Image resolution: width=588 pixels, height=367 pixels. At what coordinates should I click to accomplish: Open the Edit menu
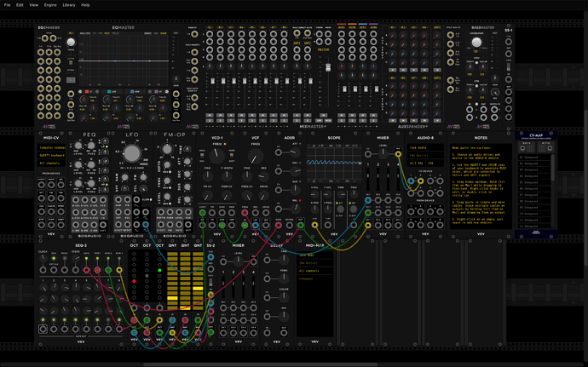20,5
